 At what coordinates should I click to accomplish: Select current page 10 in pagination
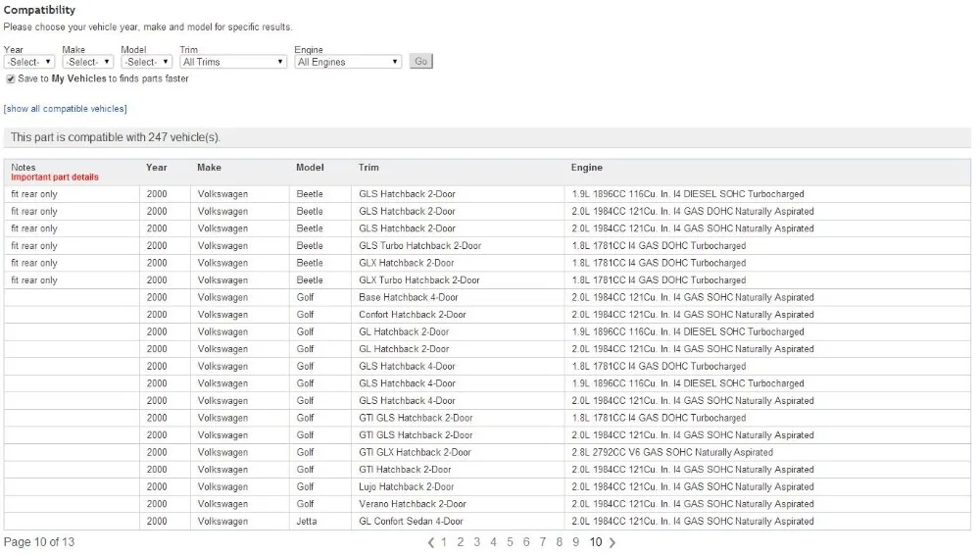tap(596, 542)
